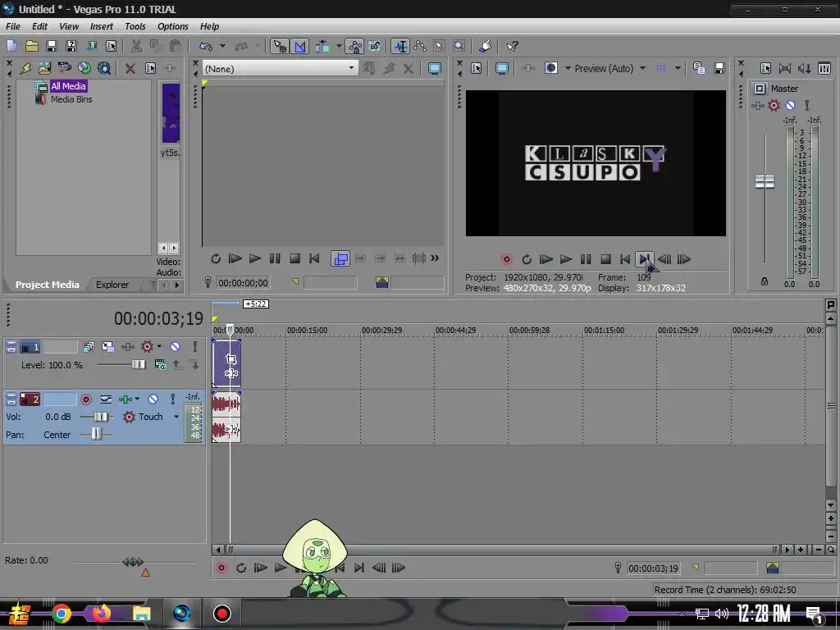Open a project with the folder icon
The height and width of the screenshot is (630, 840).
[x=32, y=46]
